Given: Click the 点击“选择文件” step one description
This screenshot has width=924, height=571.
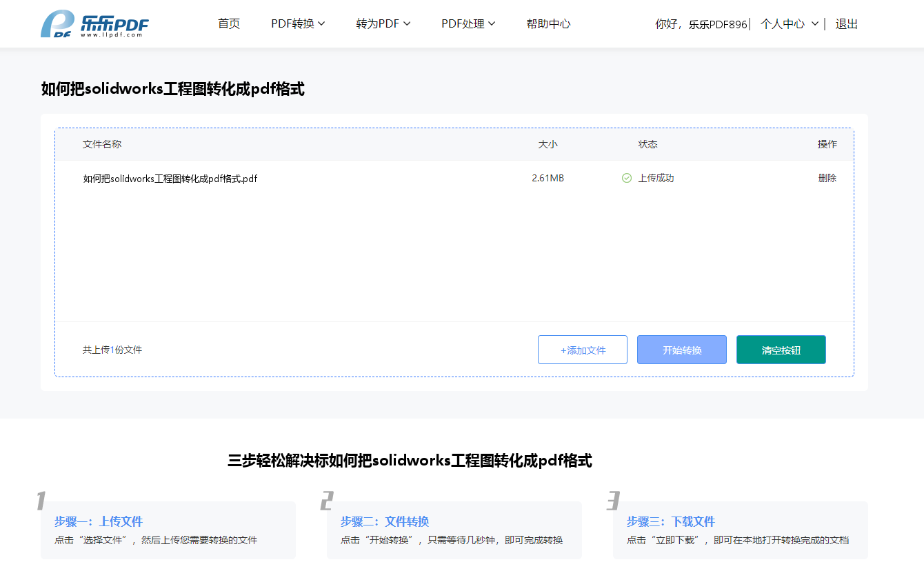Looking at the screenshot, I should (156, 540).
